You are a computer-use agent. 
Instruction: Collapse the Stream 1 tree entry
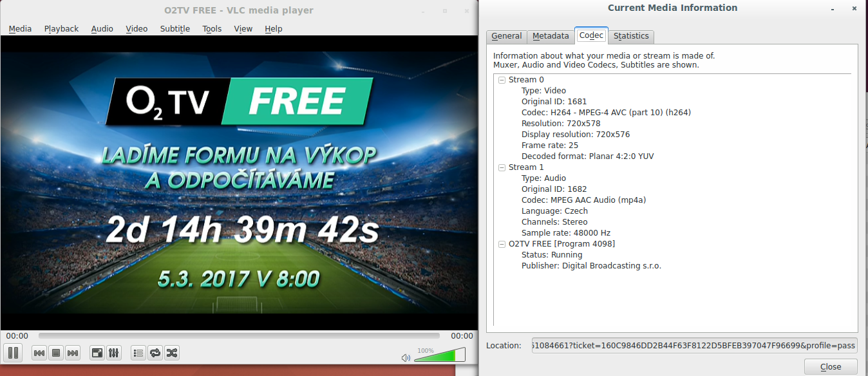[502, 167]
